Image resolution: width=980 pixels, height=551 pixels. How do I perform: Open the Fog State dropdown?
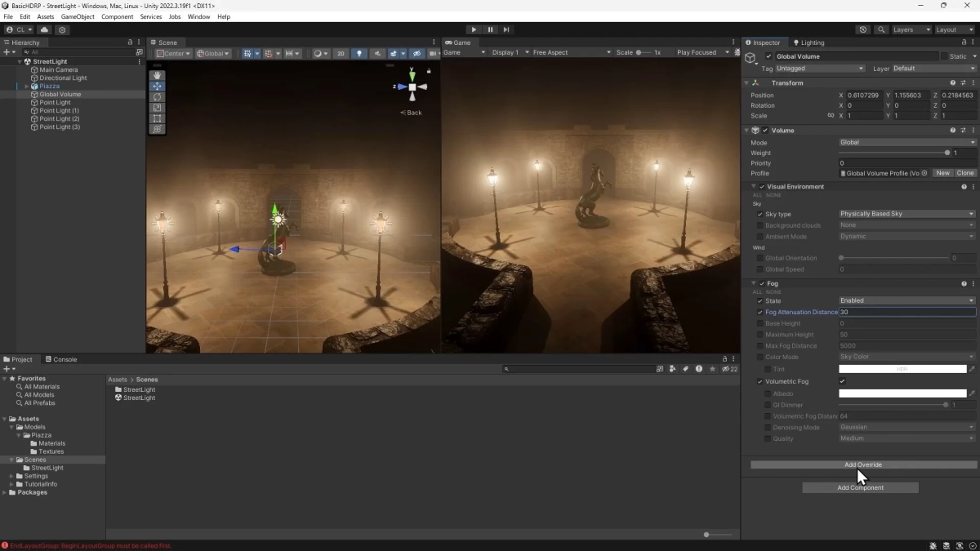pos(907,300)
